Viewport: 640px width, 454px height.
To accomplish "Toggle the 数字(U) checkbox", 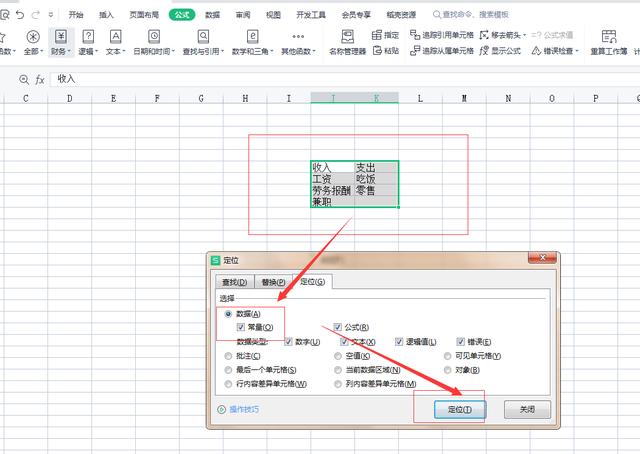I will (288, 341).
